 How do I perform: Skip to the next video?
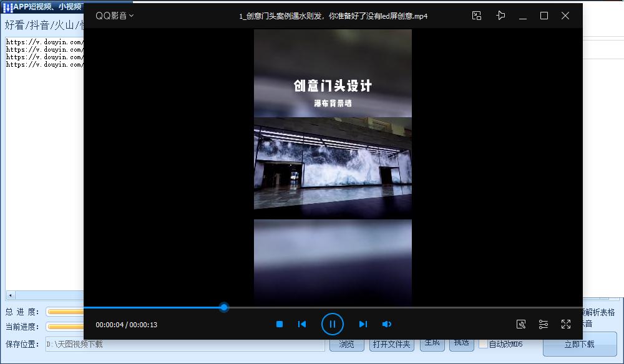tap(364, 324)
